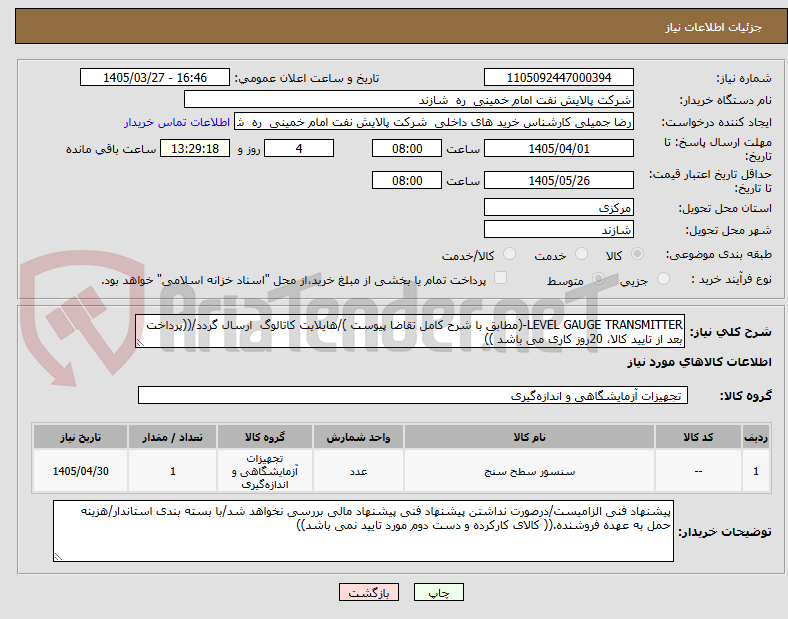Select the کالا/خدمت radio button

point(509,254)
